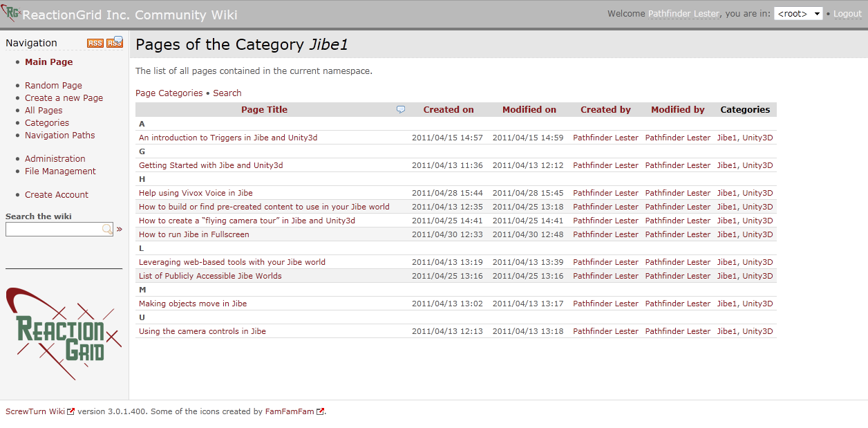Screen dimensions: 868x428
Task: Open 'How to run Jibe in Fullscreen' page
Action: click(x=194, y=234)
